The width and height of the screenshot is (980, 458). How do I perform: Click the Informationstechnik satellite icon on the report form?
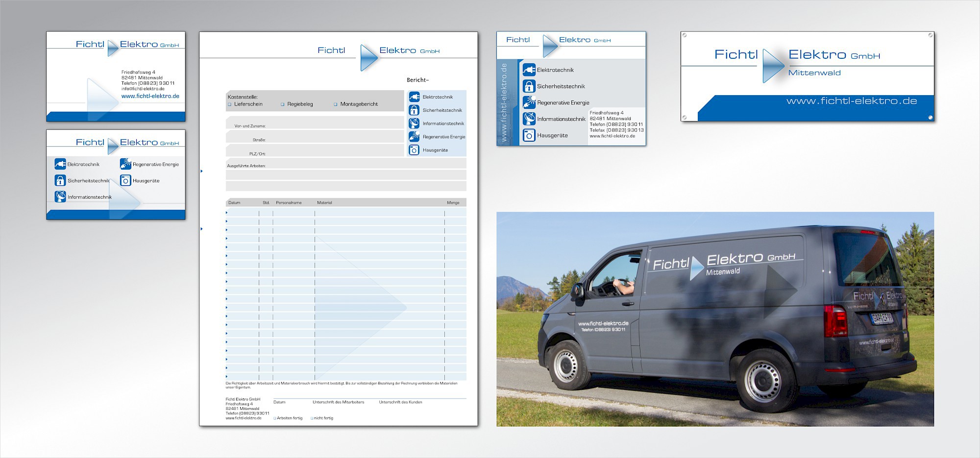pyautogui.click(x=414, y=124)
